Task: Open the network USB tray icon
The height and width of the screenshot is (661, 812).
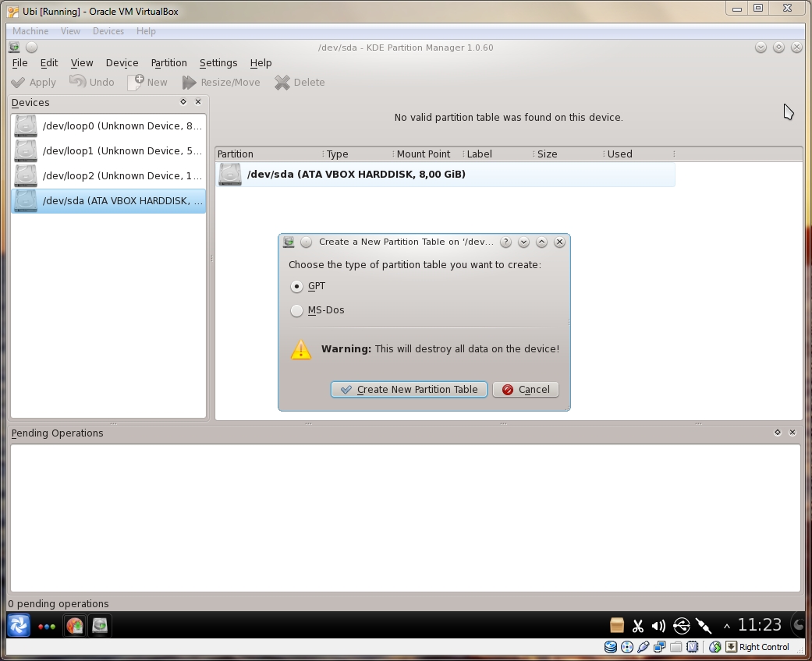Action: (x=682, y=626)
